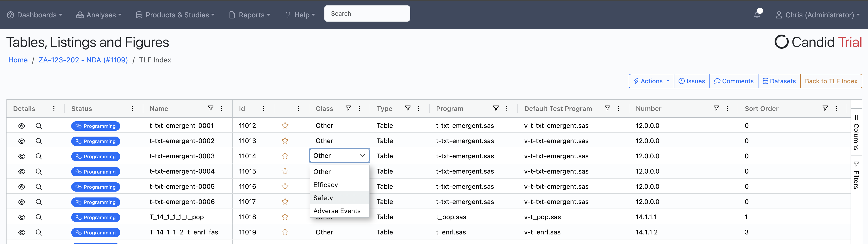Click the filter icon on Sort Order column
This screenshot has width=868, height=244.
(825, 108)
